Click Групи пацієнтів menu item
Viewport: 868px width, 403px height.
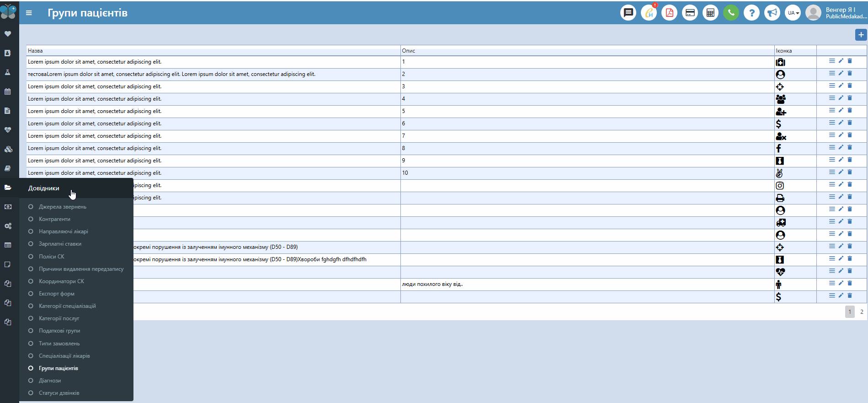pyautogui.click(x=58, y=368)
